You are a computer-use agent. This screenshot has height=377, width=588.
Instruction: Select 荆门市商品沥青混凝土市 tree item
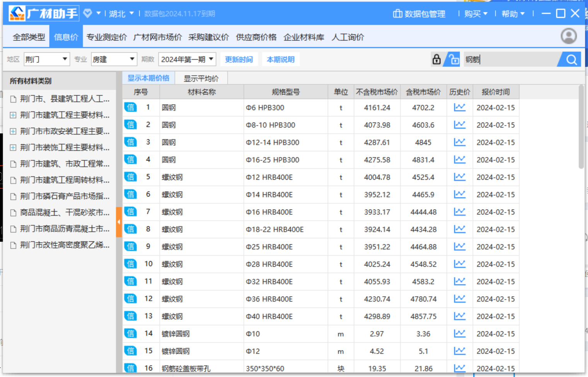pos(60,229)
